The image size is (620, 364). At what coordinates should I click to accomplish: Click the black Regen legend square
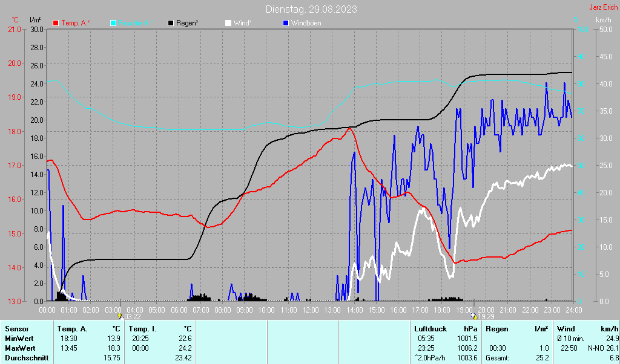tap(171, 23)
